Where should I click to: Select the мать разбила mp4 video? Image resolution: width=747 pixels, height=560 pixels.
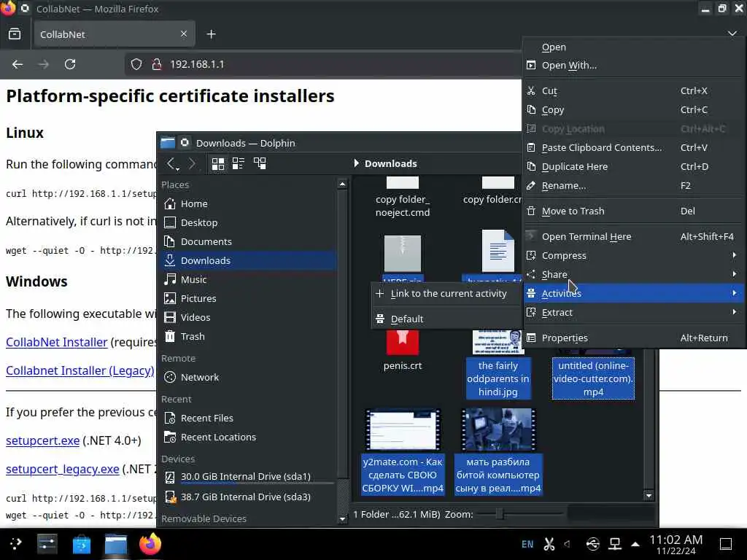[498, 451]
